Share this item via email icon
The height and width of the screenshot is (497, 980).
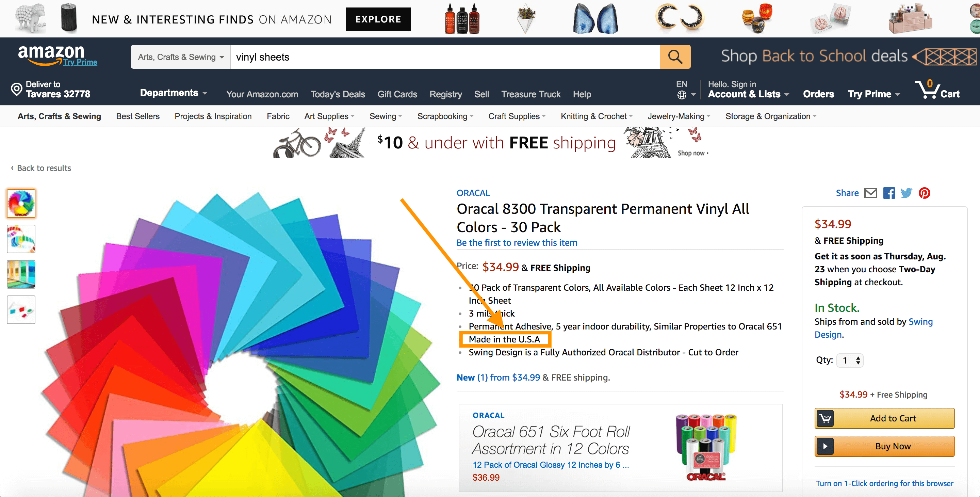pyautogui.click(x=870, y=193)
